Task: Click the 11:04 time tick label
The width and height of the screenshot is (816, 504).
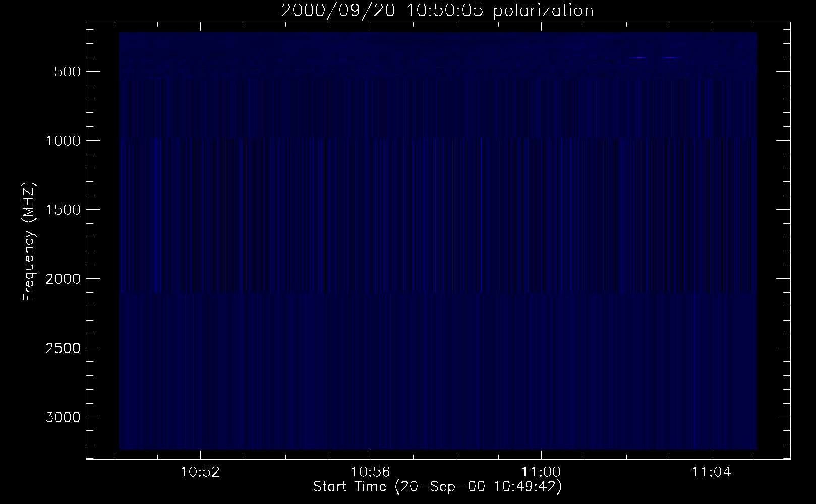Action: coord(712,473)
